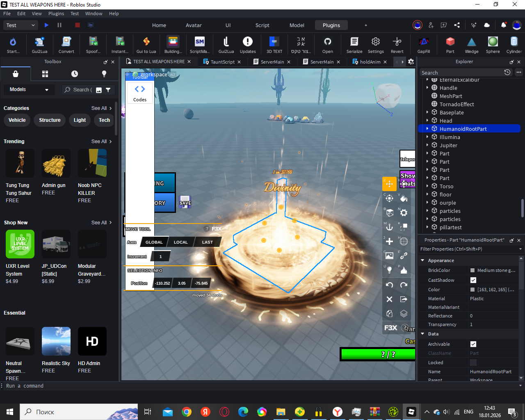This screenshot has height=420, width=525.
Task: Open the Gui to Lua plugin
Action: click(x=146, y=45)
